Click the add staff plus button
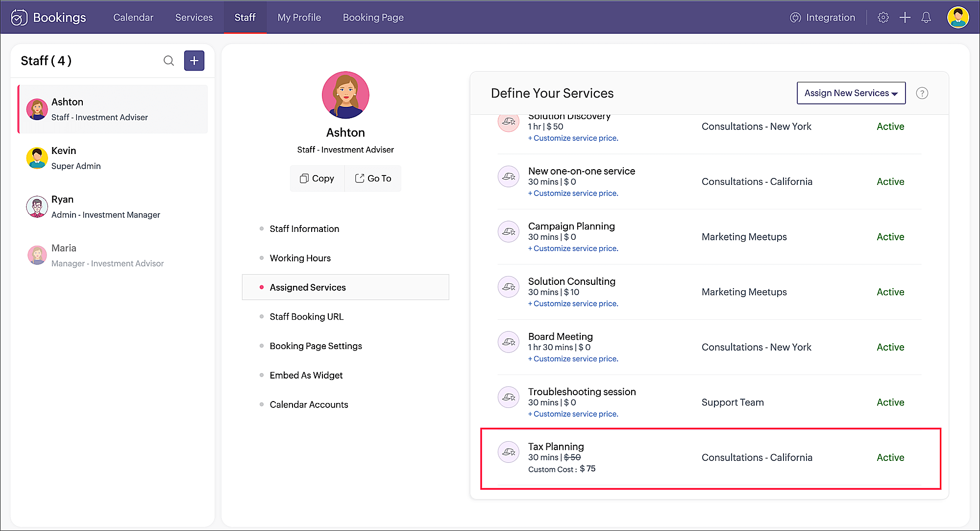 194,61
